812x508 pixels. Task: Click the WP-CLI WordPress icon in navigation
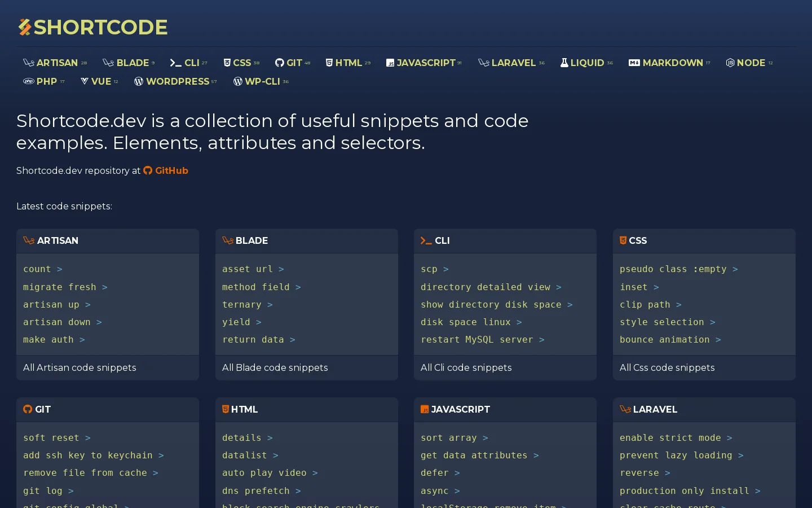(x=238, y=81)
